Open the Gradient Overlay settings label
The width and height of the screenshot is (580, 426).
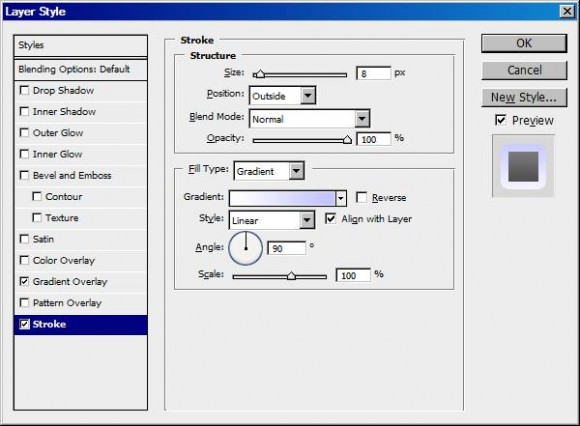70,282
